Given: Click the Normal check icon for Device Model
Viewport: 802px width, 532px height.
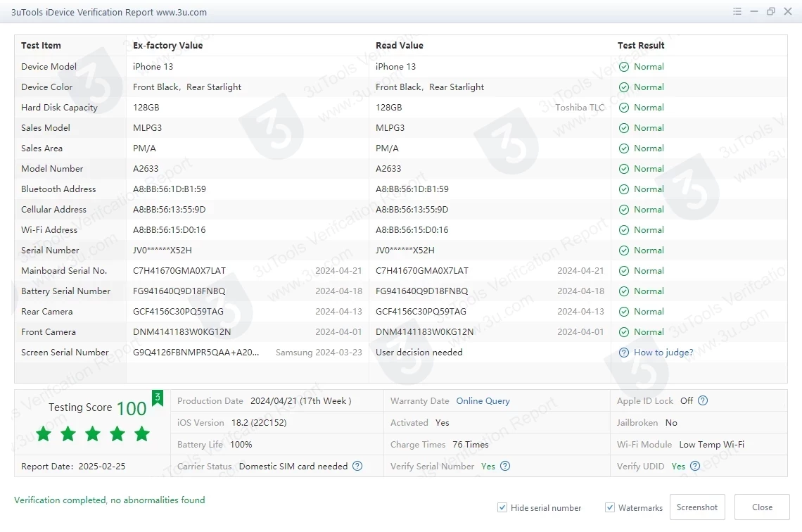Looking at the screenshot, I should (624, 67).
